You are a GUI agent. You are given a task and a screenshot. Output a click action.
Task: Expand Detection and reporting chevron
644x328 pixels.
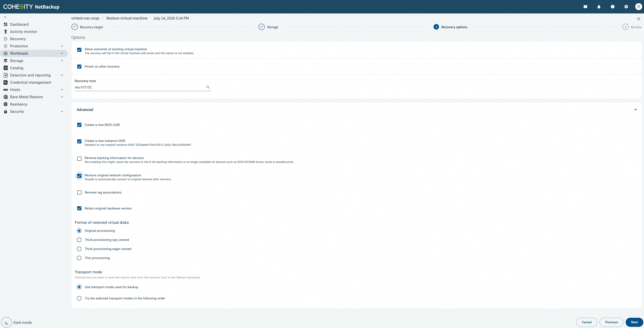pyautogui.click(x=62, y=75)
